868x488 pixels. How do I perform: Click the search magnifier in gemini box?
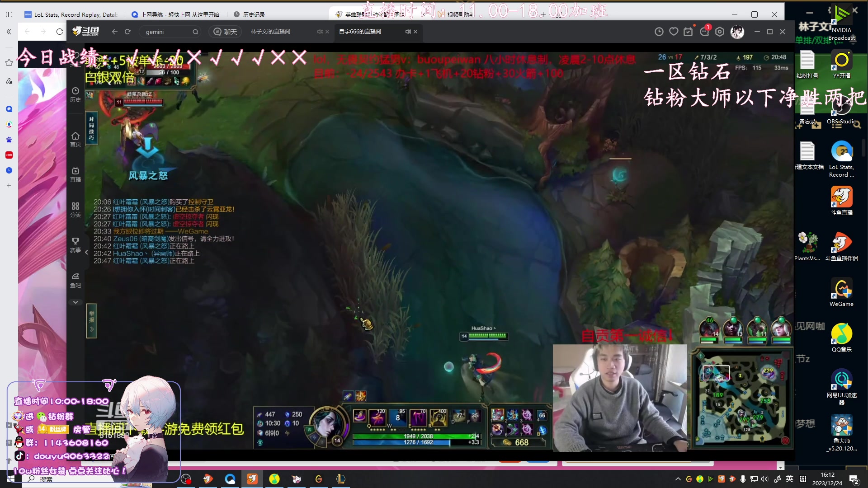[195, 32]
